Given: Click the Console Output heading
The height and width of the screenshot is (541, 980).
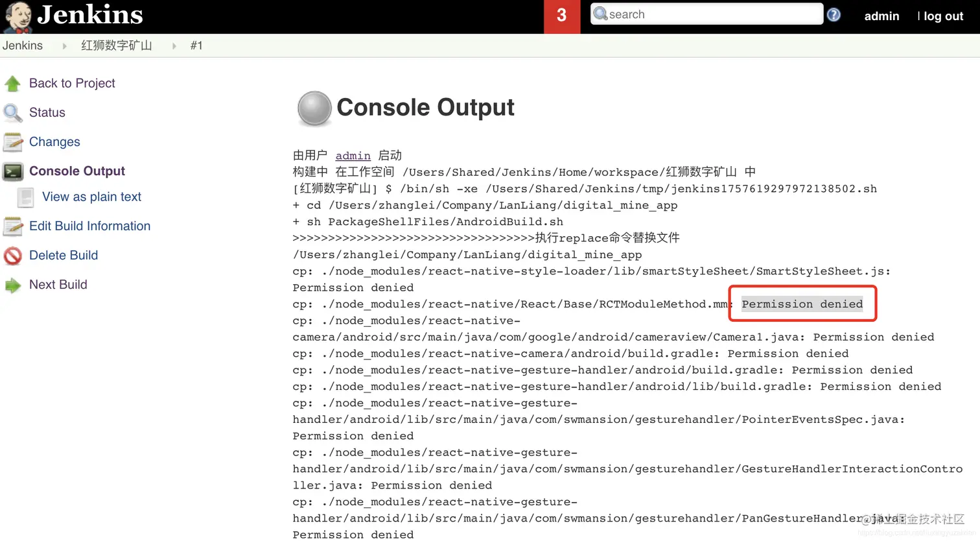Looking at the screenshot, I should pyautogui.click(x=425, y=107).
